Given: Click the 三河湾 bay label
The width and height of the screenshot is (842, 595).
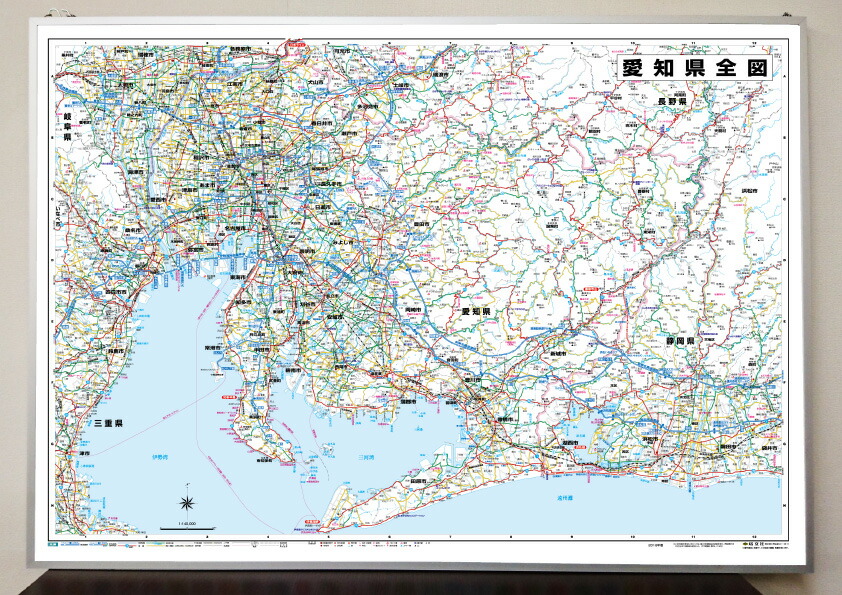Looking at the screenshot, I should pyautogui.click(x=366, y=458).
